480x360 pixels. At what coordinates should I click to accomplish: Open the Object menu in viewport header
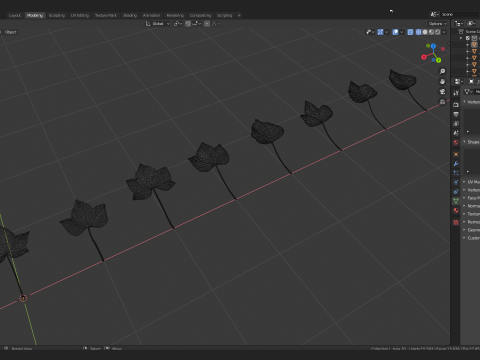click(11, 32)
